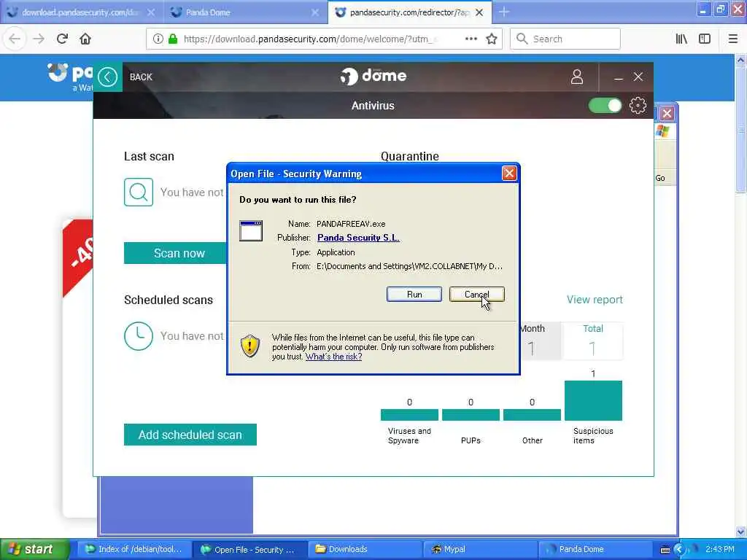Screen dimensions: 747x560
Task: Click the Scheduled scans clock icon
Action: pyautogui.click(x=139, y=336)
